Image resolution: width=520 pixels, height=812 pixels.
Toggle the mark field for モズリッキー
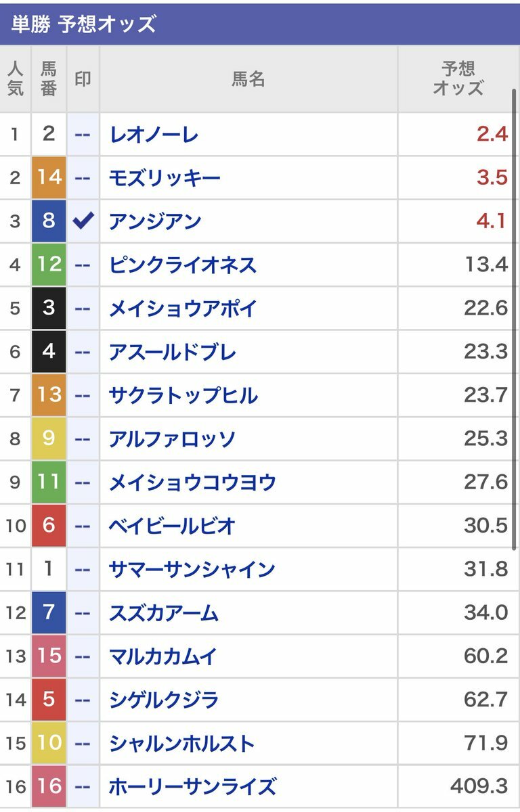point(83,178)
